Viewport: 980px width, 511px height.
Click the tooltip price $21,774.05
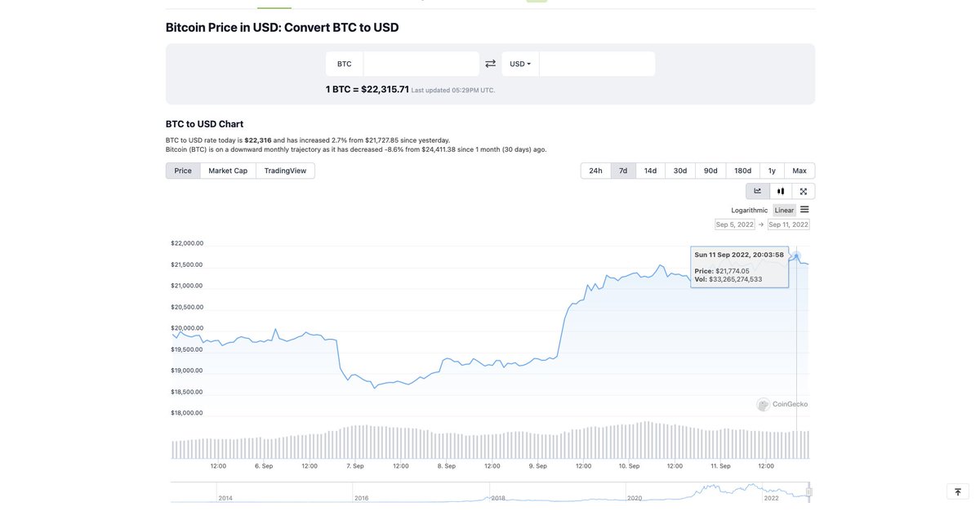[733, 271]
